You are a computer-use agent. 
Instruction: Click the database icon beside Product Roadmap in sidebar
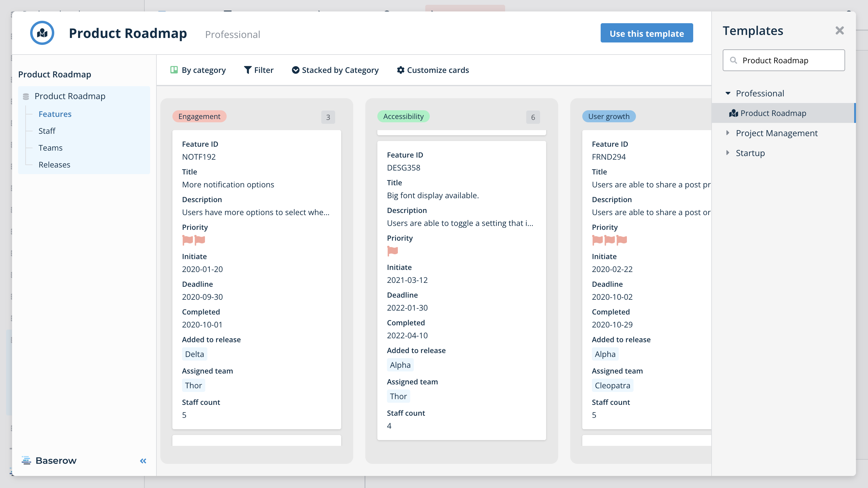[x=26, y=96]
